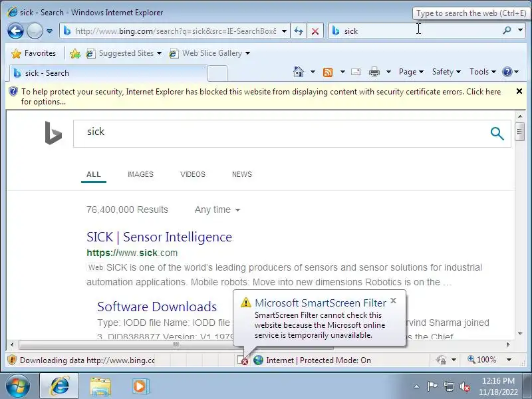
Task: Expand the Print options dropdown arrow
Action: 389,72
